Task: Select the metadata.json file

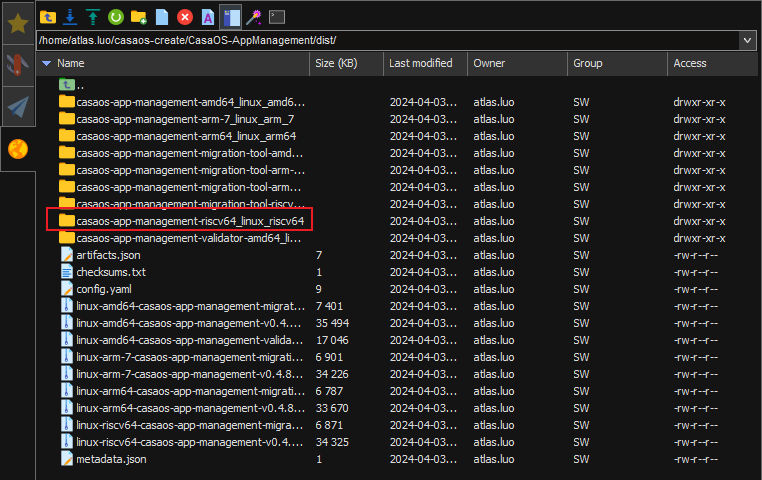Action: 111,460
